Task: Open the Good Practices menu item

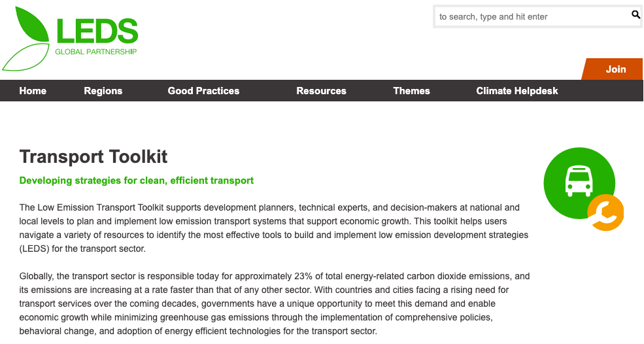Action: click(203, 91)
